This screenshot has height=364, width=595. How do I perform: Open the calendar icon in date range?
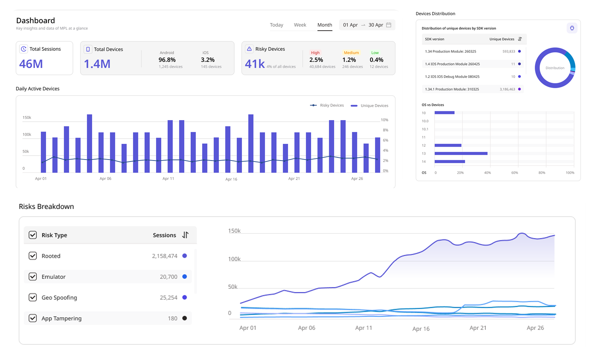click(x=389, y=25)
